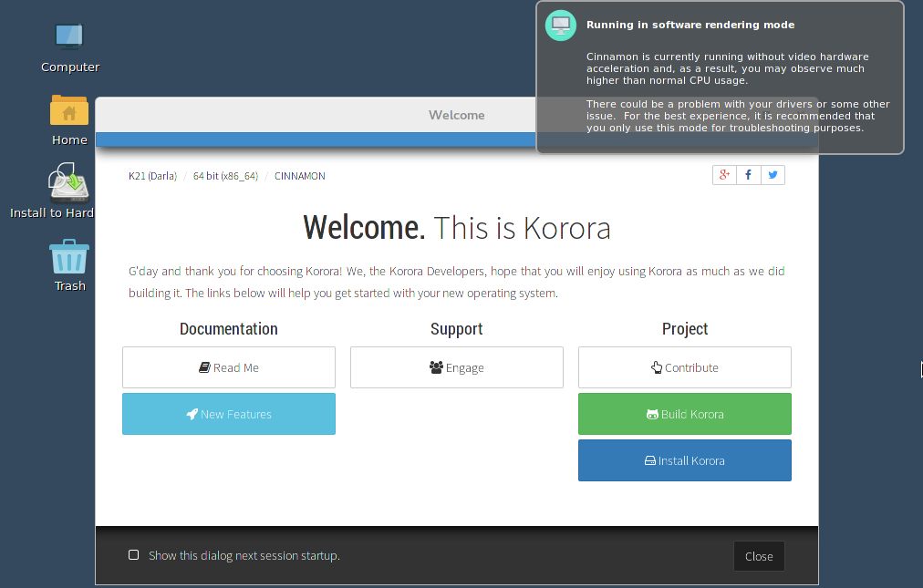
Task: Click the Documentation heading
Action: click(228, 328)
